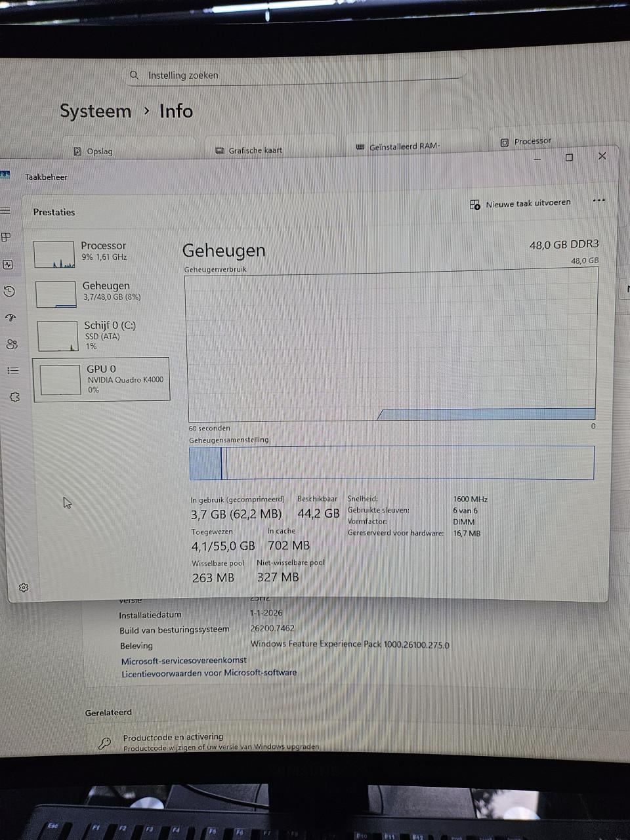Click the Processor chip icon in Settings
Viewport: 630px width, 840px height.
pos(505,142)
